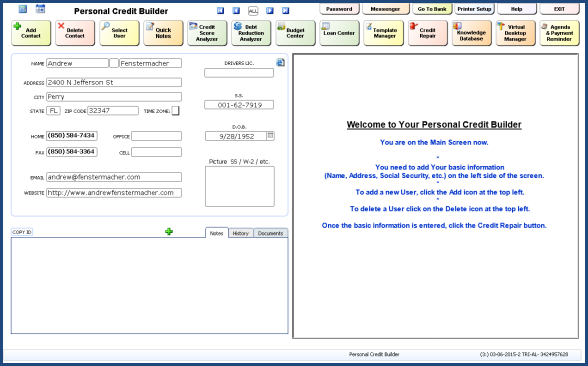Open the Time Zone selector box
This screenshot has height=366, width=588.
coord(176,111)
